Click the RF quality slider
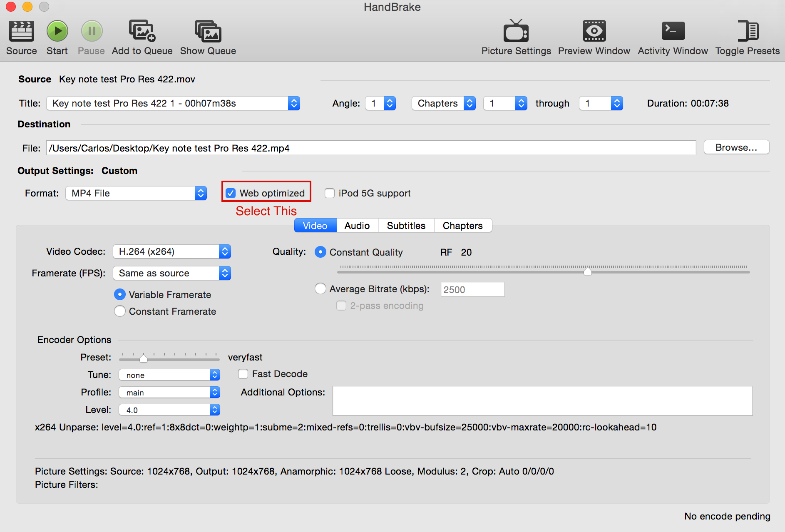Image resolution: width=785 pixels, height=532 pixels. pyautogui.click(x=543, y=271)
